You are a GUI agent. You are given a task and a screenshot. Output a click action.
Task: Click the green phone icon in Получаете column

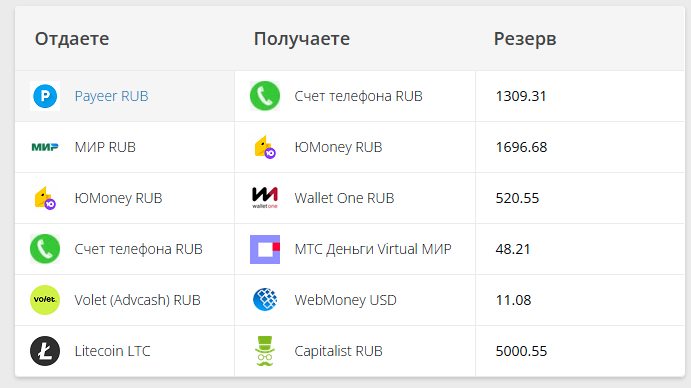pos(265,96)
